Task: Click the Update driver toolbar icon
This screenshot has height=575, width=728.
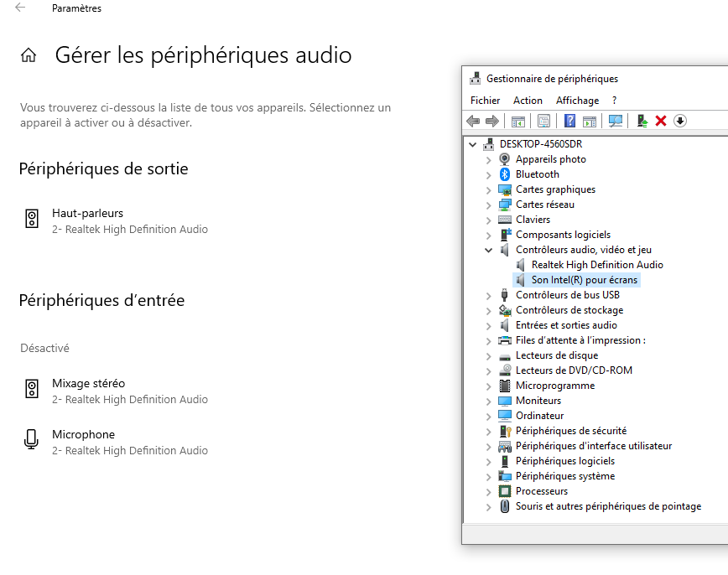Action: tap(642, 122)
